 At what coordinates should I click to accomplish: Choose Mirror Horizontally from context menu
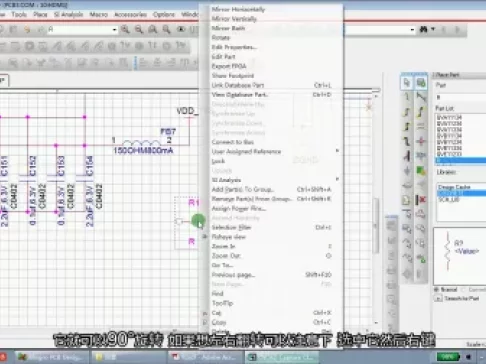click(238, 9)
